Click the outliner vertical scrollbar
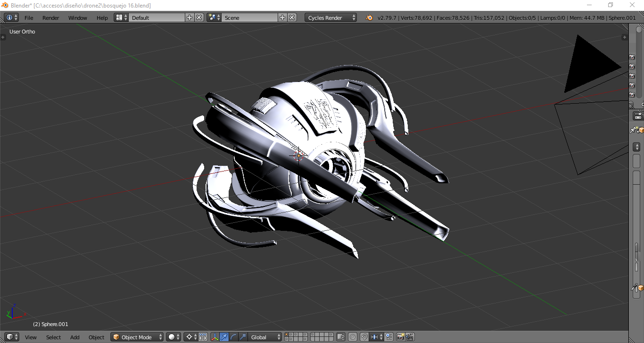The height and width of the screenshot is (343, 644). [x=639, y=61]
